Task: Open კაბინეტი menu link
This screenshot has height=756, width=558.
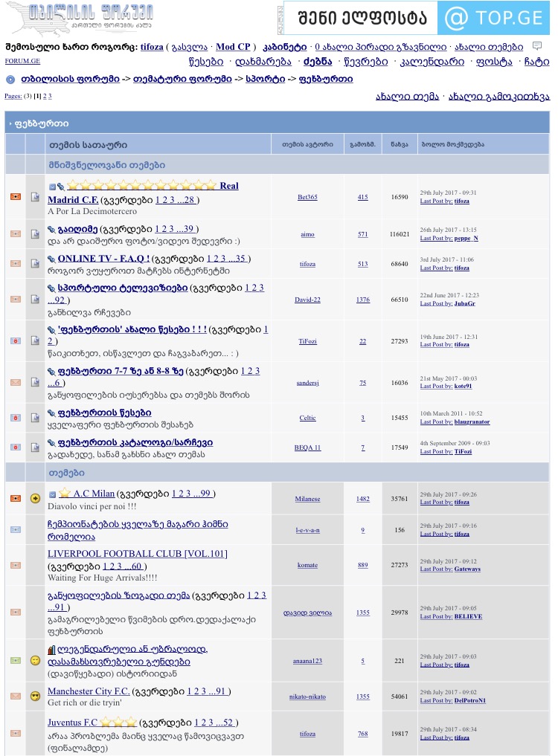Action: point(285,47)
